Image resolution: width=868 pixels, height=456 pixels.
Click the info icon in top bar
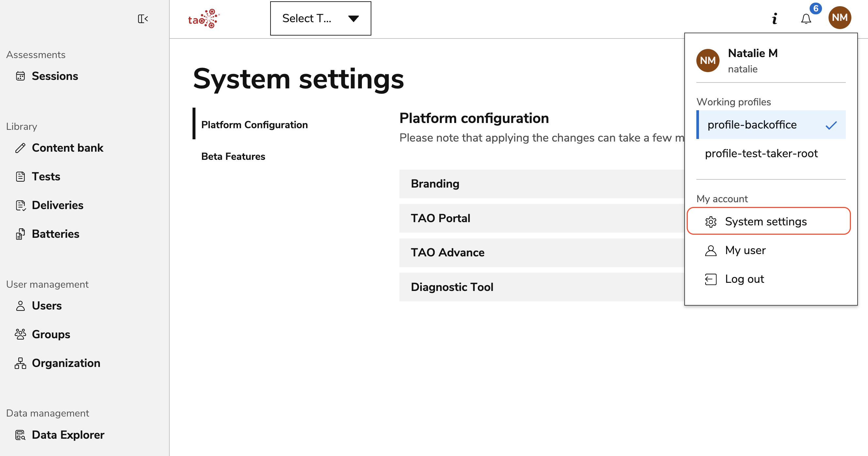[x=774, y=19]
